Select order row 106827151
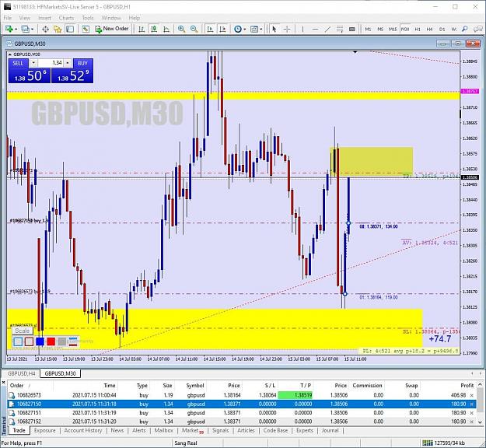 [x=243, y=413]
